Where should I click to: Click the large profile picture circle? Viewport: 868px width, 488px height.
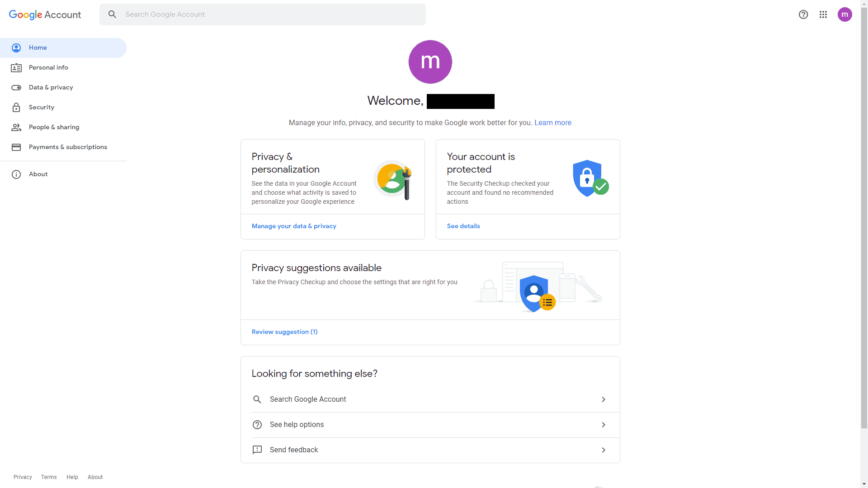click(430, 62)
